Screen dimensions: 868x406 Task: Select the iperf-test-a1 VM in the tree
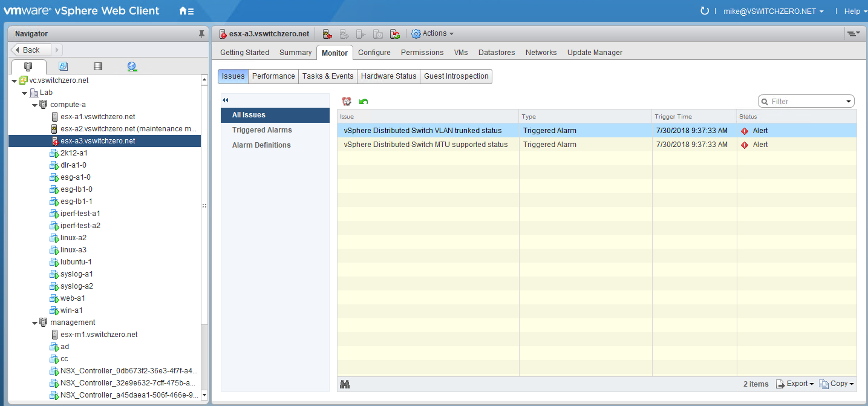(x=80, y=214)
